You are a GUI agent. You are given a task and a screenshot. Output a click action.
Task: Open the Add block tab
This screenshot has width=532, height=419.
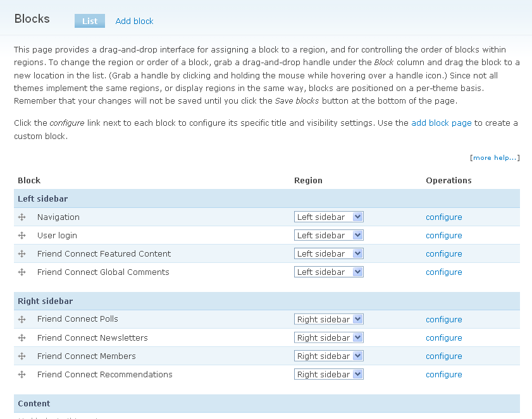pos(134,21)
